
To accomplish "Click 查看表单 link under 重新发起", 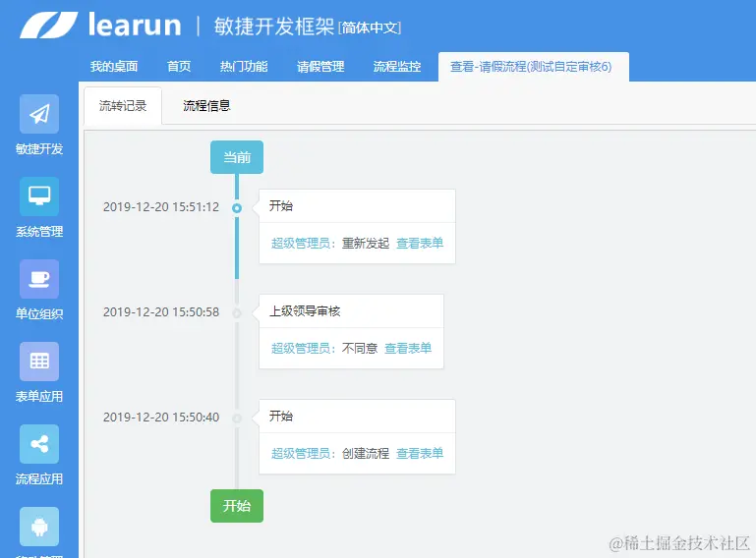I will click(x=420, y=243).
